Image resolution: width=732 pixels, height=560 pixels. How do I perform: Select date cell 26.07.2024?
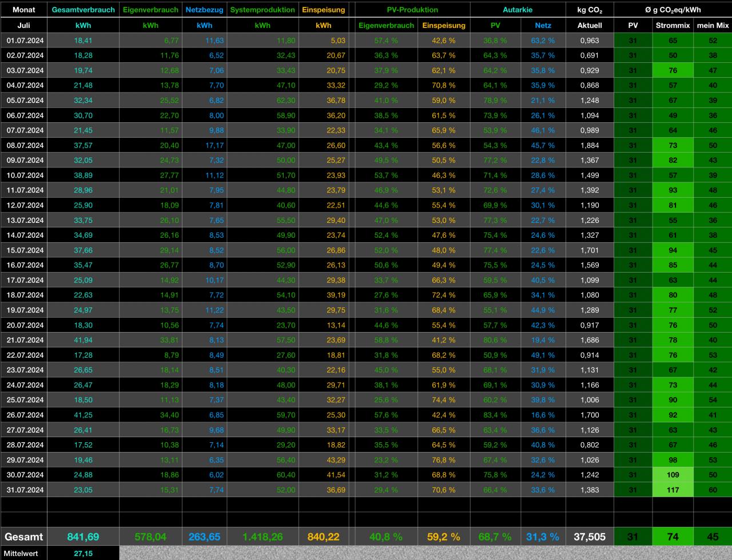[x=23, y=415]
